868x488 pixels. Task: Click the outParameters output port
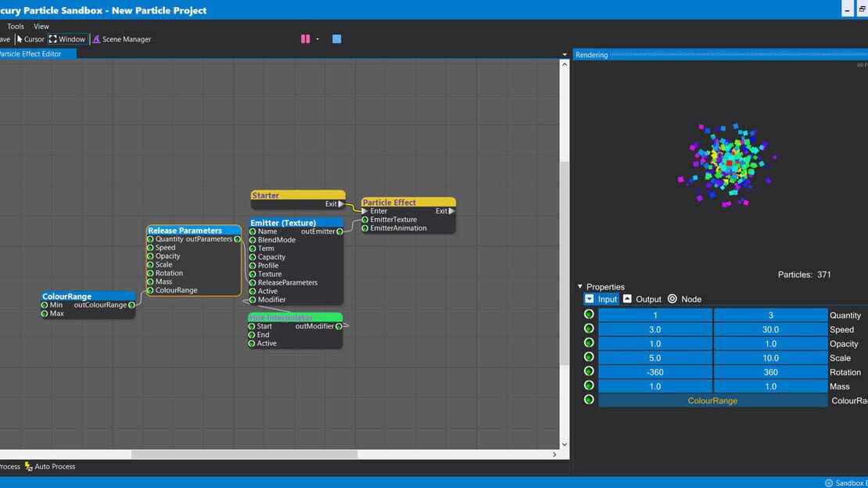click(x=237, y=239)
